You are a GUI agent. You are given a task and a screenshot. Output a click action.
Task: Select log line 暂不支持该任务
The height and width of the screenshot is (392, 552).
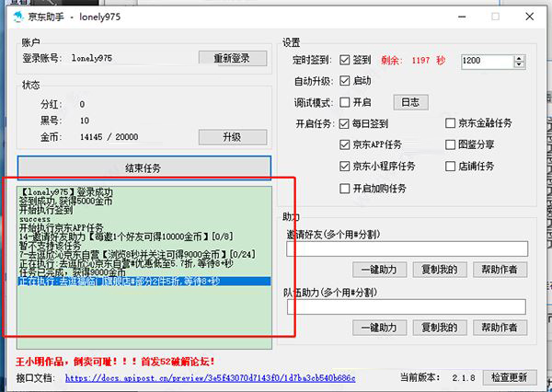click(50, 246)
